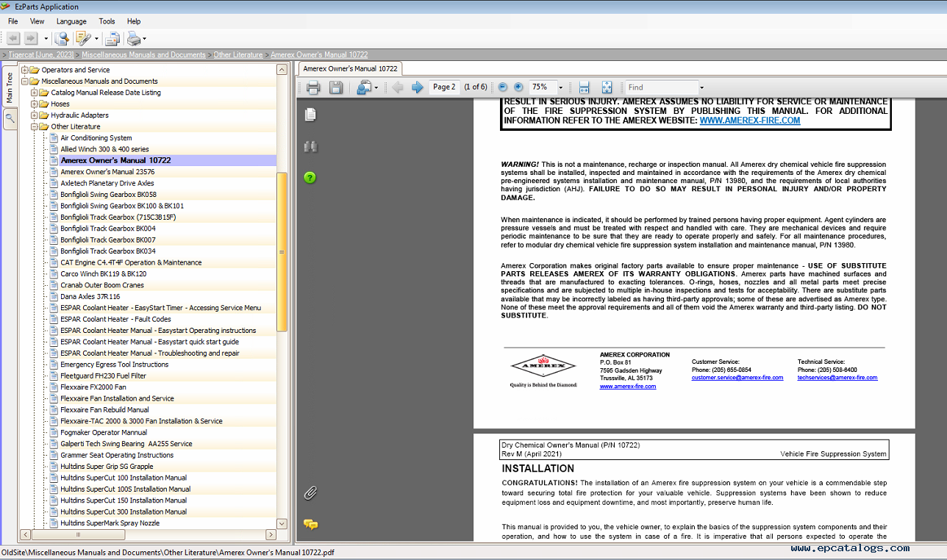Open the notes and links dropdown arrow
Screen dimensions: 947x560
(x=96, y=39)
